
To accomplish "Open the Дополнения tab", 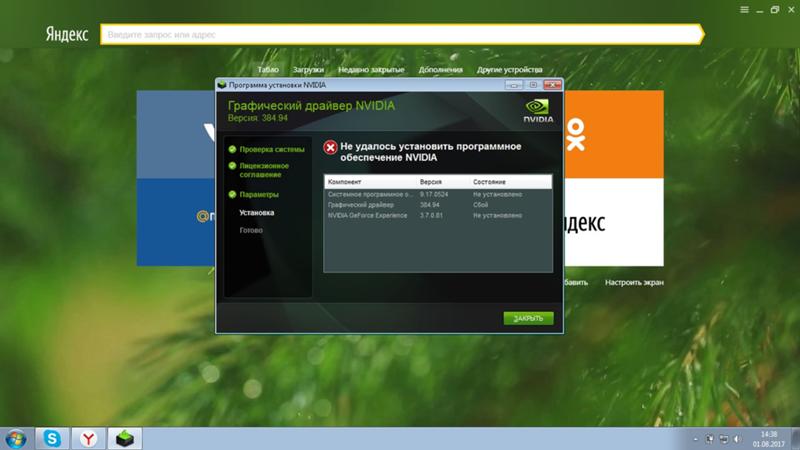I will (x=440, y=69).
